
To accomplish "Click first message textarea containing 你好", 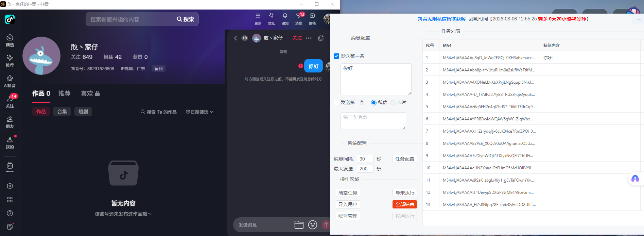I will pyautogui.click(x=376, y=79).
